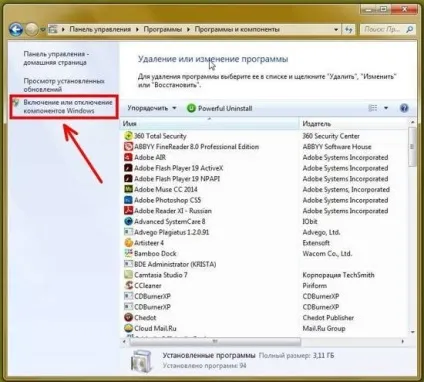
Task: Open the Упорядочить dropdown menu
Action: [x=152, y=108]
